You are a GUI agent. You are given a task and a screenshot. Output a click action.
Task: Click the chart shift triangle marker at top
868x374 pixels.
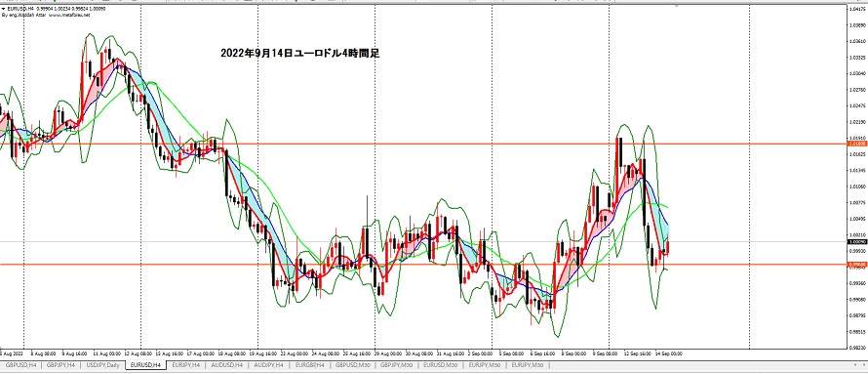(x=677, y=6)
